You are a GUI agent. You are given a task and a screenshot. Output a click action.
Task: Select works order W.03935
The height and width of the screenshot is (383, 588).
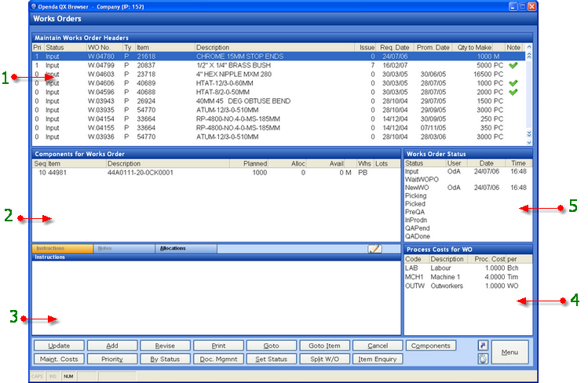tap(278, 110)
